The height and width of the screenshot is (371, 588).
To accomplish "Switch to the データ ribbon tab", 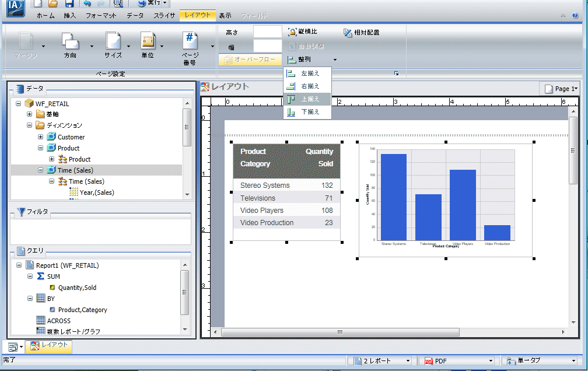I will point(135,15).
